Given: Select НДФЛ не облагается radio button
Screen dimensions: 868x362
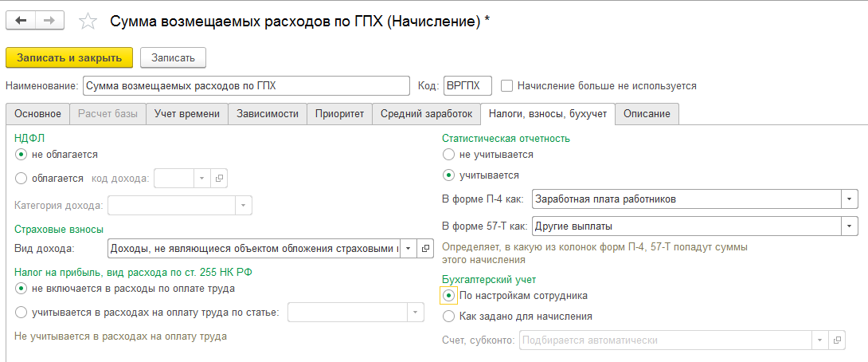Looking at the screenshot, I should point(21,155).
